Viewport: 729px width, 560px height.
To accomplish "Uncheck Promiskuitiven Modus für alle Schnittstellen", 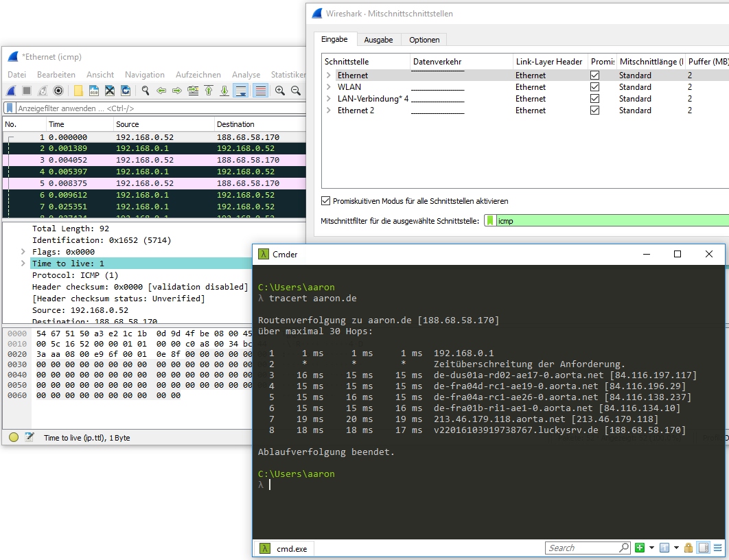I will click(x=326, y=201).
